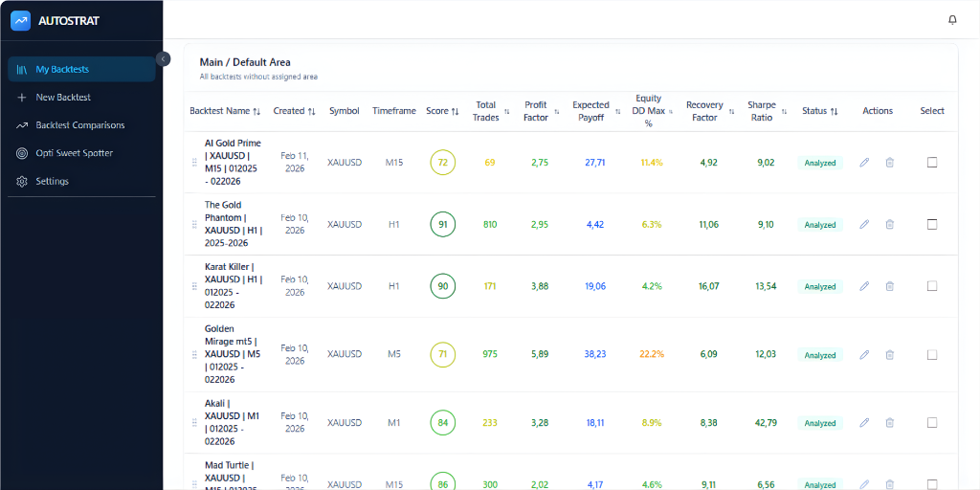Open New Backtest in sidebar

point(81,98)
